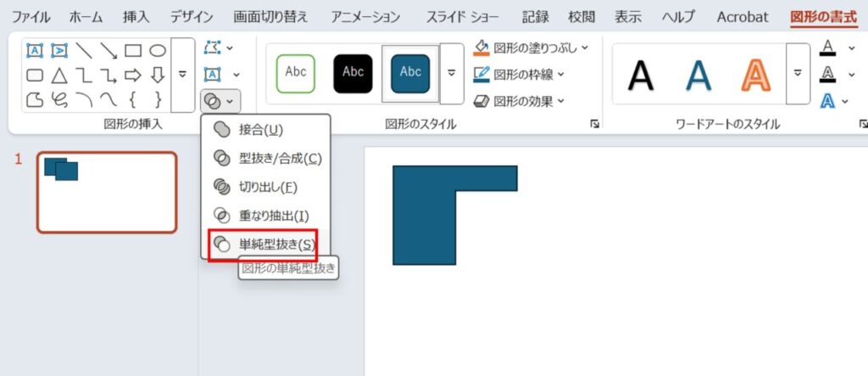
Task: Switch to the Acrobat tab
Action: [x=743, y=17]
